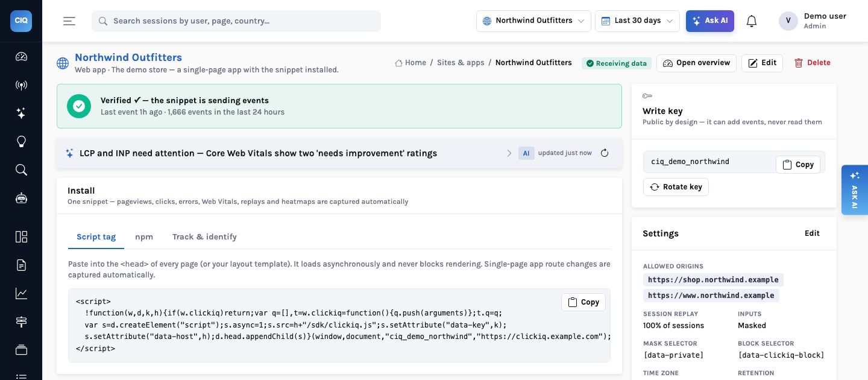This screenshot has height=380, width=868.
Task: Click the Rotate key button
Action: [676, 187]
